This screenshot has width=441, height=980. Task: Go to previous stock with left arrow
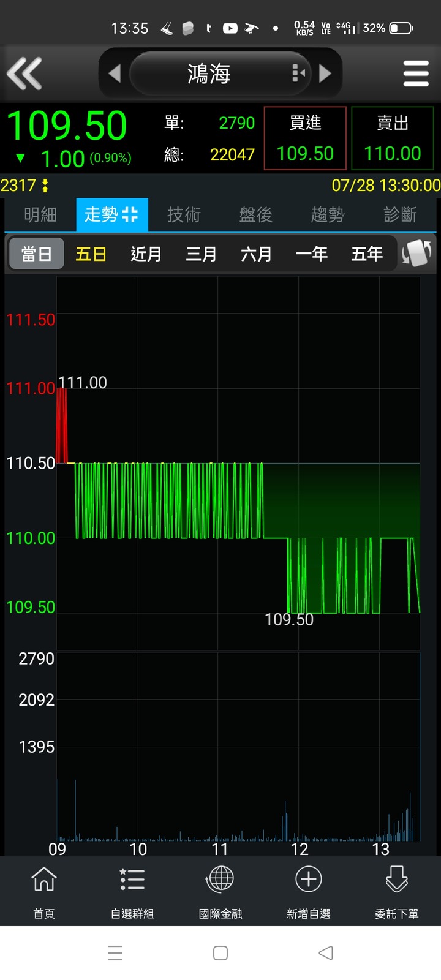115,73
